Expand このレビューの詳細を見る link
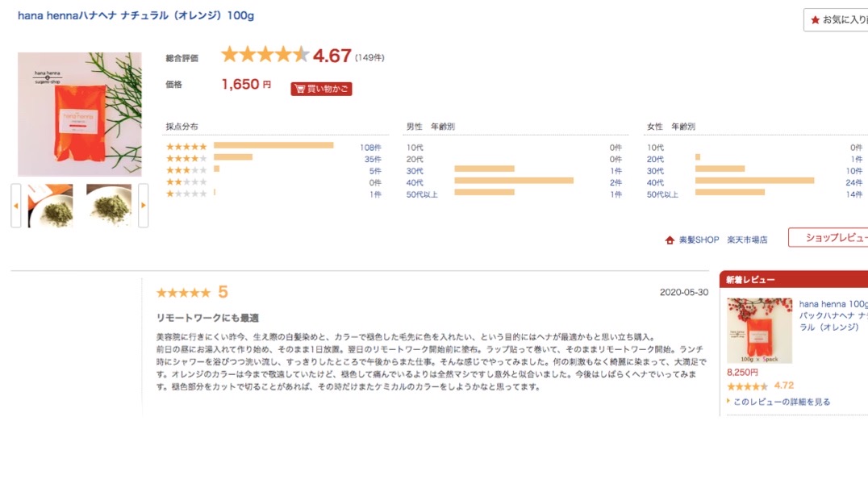868x488 pixels. pos(781,402)
